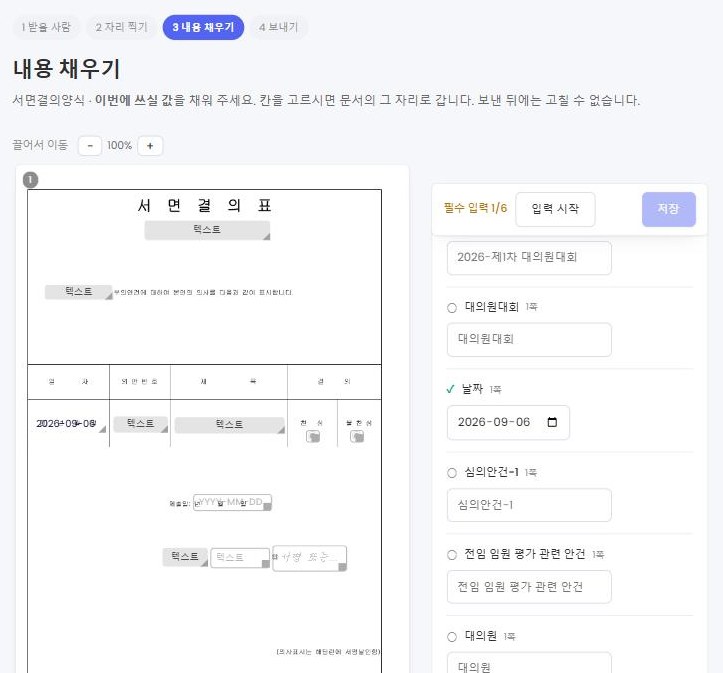Click the 날짜 field label in the panel
This screenshot has height=673, width=723.
tap(472, 389)
